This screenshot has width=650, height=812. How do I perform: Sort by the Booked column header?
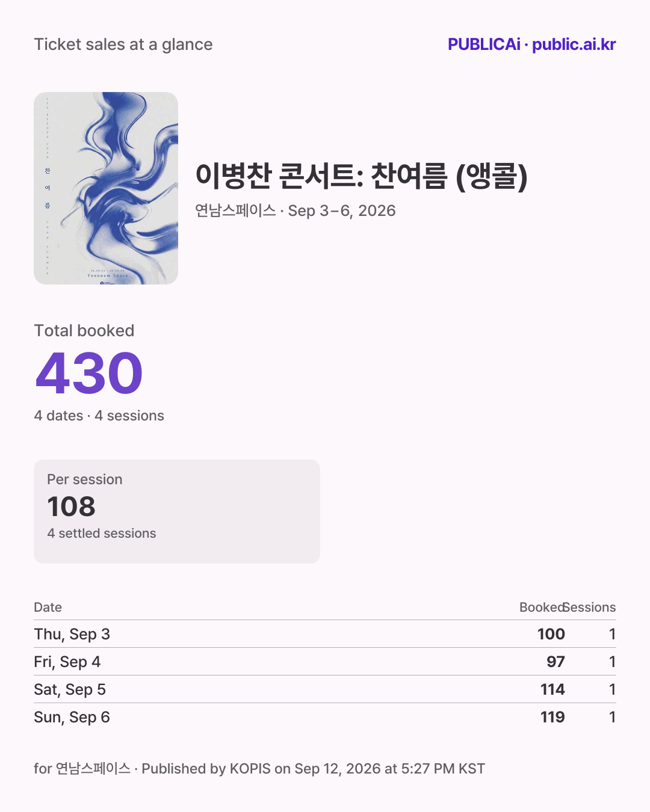coord(542,607)
